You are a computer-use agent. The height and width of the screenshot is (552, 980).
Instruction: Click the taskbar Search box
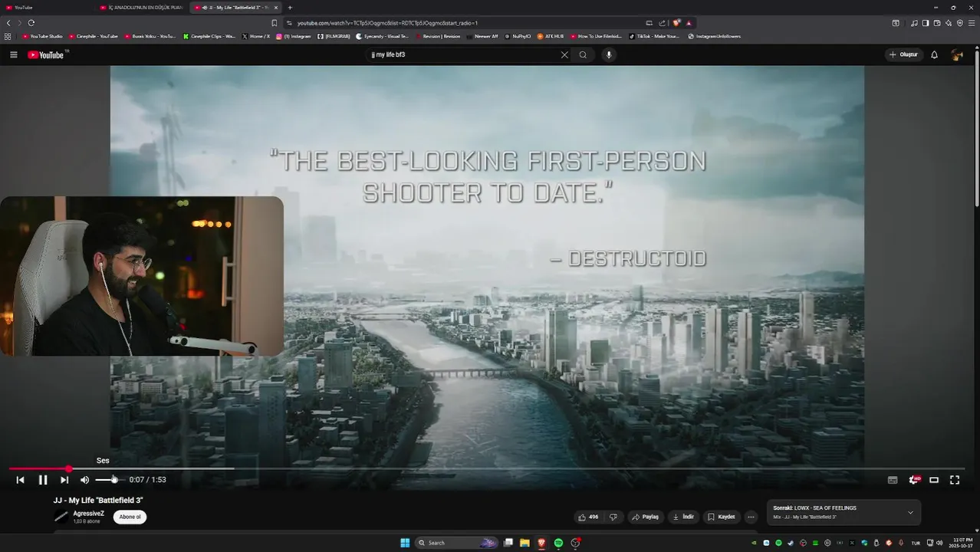point(457,543)
